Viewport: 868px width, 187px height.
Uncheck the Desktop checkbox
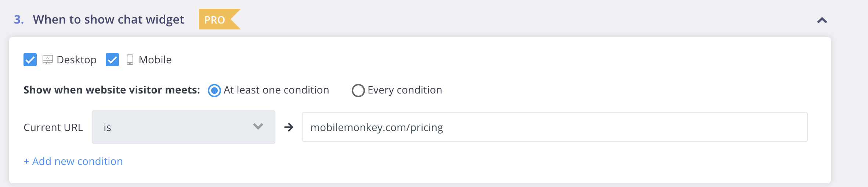[x=30, y=60]
